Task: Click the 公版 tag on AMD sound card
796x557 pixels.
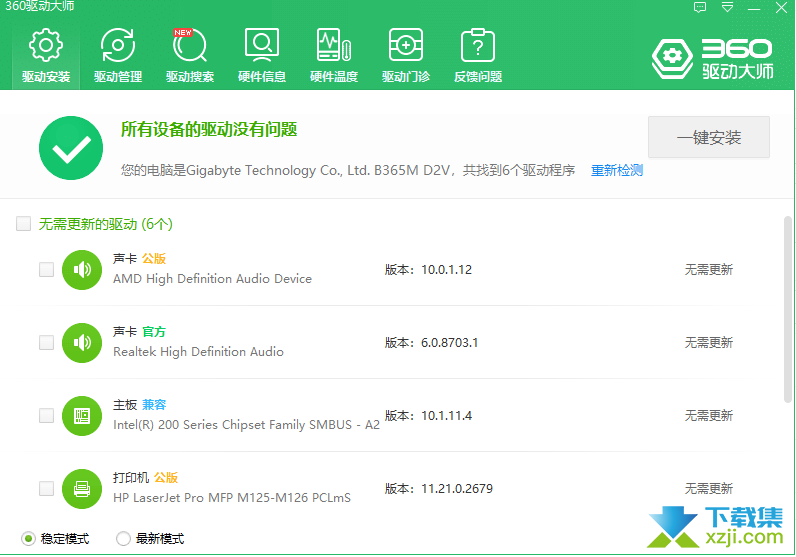Action: point(154,258)
